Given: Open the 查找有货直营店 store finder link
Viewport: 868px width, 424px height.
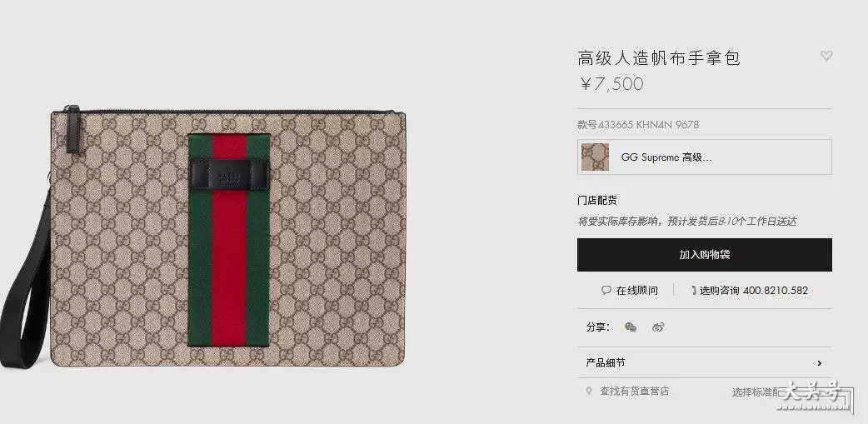Looking at the screenshot, I should click(635, 391).
